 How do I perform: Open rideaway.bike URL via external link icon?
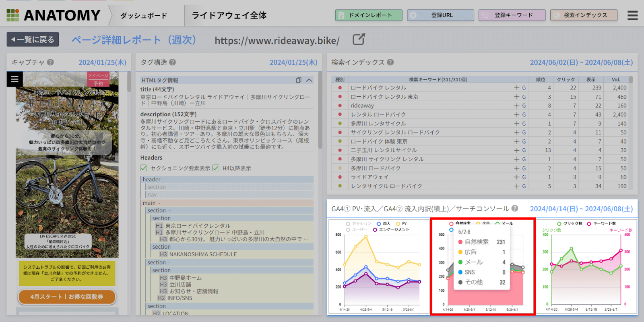point(359,39)
